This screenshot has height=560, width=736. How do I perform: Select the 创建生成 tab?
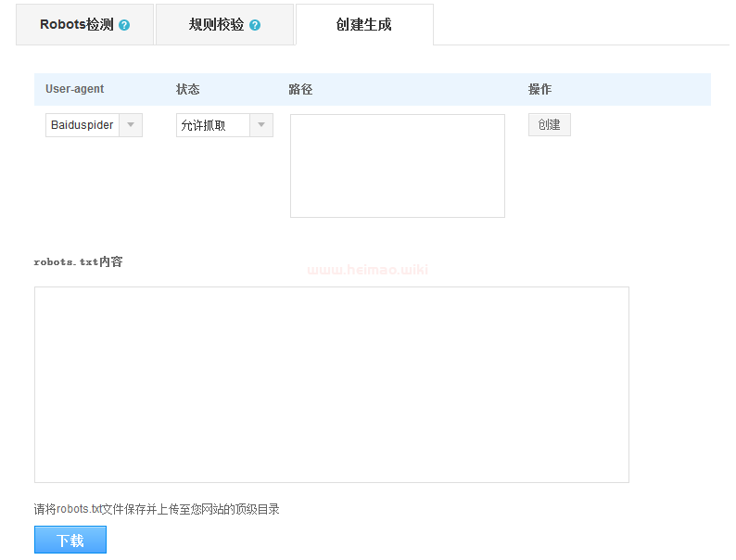pyautogui.click(x=363, y=25)
